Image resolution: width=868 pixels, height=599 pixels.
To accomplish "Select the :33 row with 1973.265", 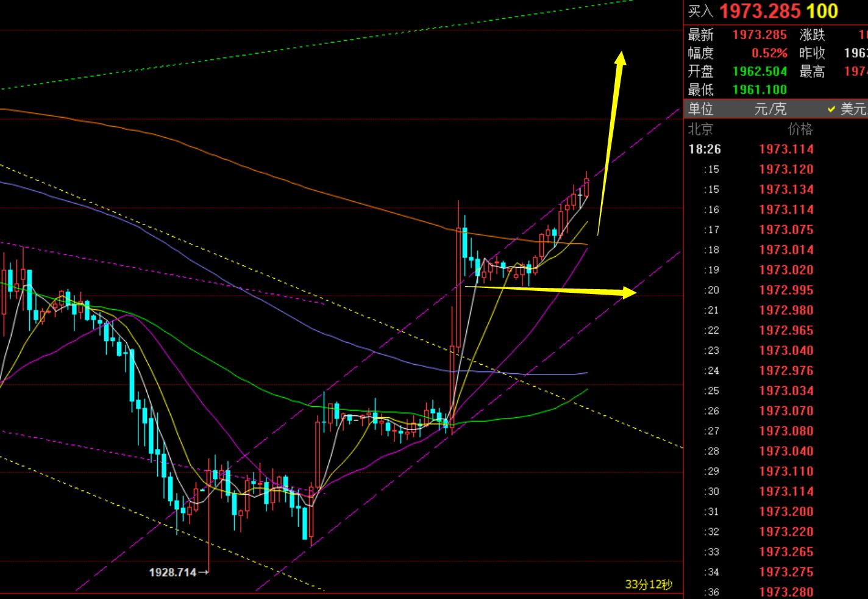I will click(x=776, y=552).
